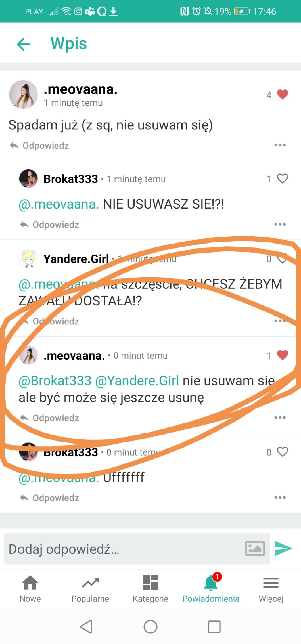
Task: Tap the @Brokat333 mention link
Action: point(55,381)
